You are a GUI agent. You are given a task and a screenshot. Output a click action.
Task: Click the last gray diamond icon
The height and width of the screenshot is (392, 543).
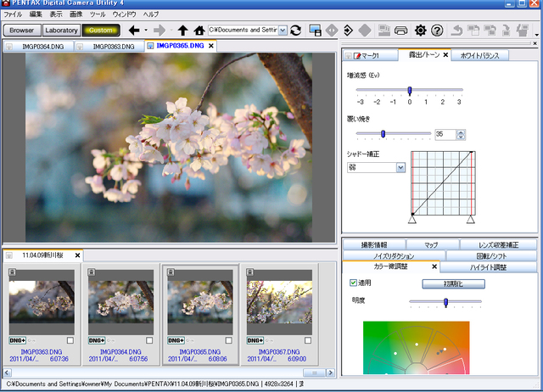(x=365, y=31)
